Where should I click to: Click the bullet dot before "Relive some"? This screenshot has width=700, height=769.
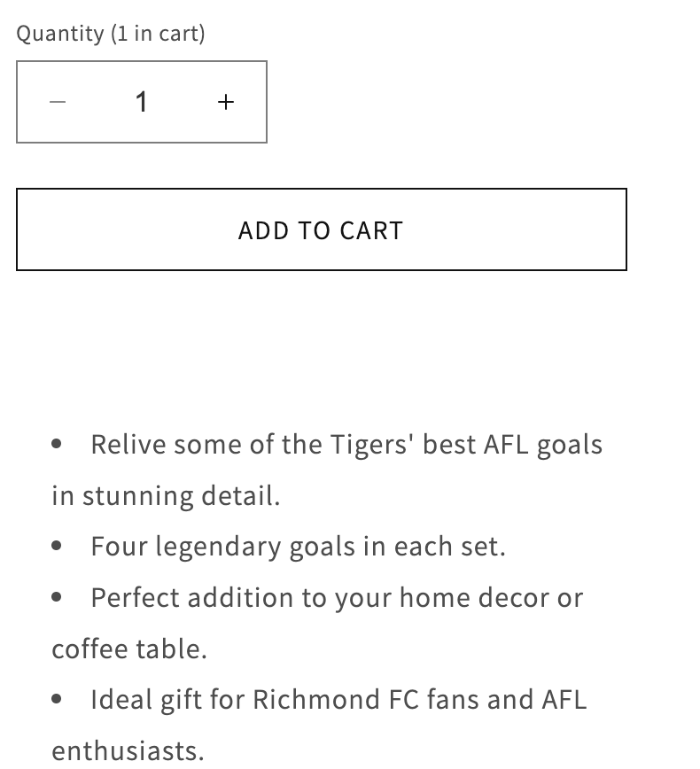click(x=57, y=443)
